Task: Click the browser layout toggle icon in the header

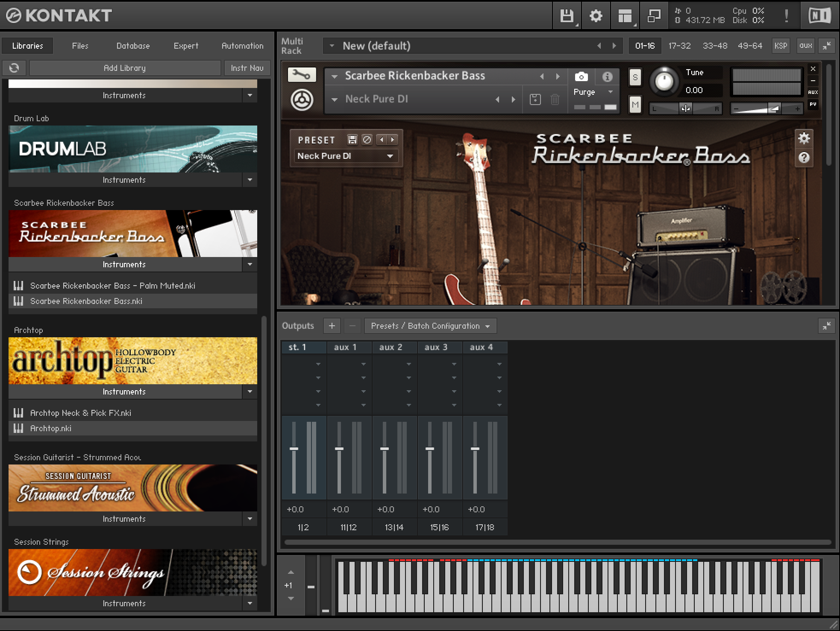Action: click(625, 15)
